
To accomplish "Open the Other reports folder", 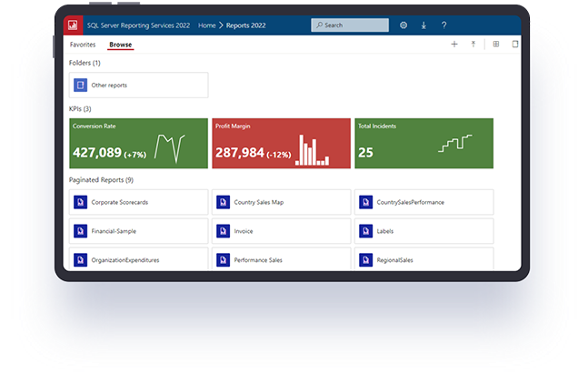I will click(x=139, y=86).
